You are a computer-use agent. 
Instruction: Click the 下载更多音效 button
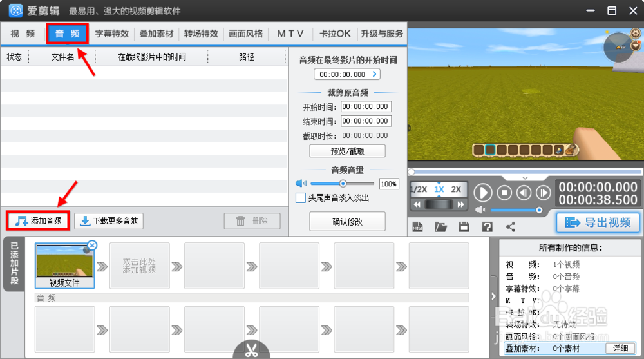(109, 221)
